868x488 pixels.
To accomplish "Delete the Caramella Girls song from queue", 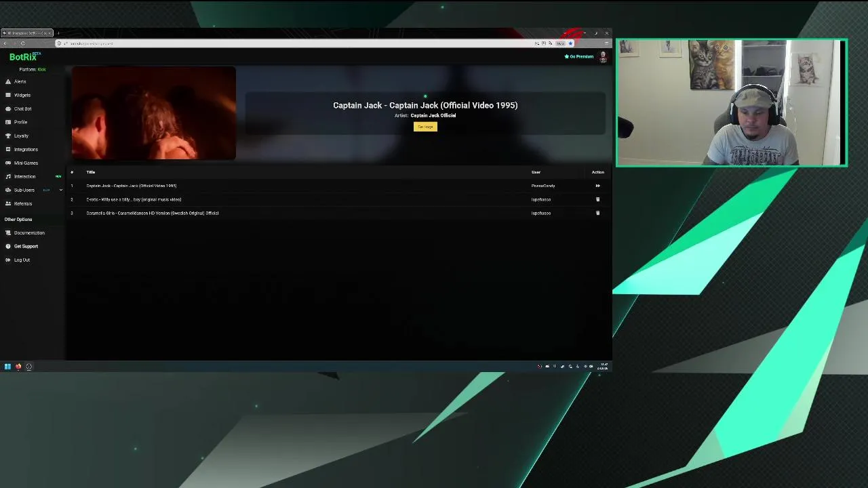I will (x=597, y=213).
